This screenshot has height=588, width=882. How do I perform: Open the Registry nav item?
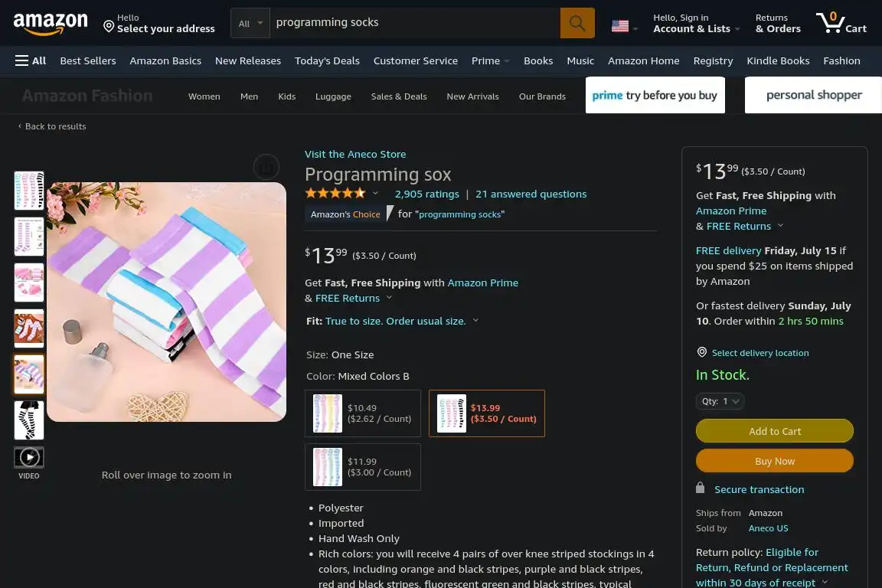click(713, 60)
